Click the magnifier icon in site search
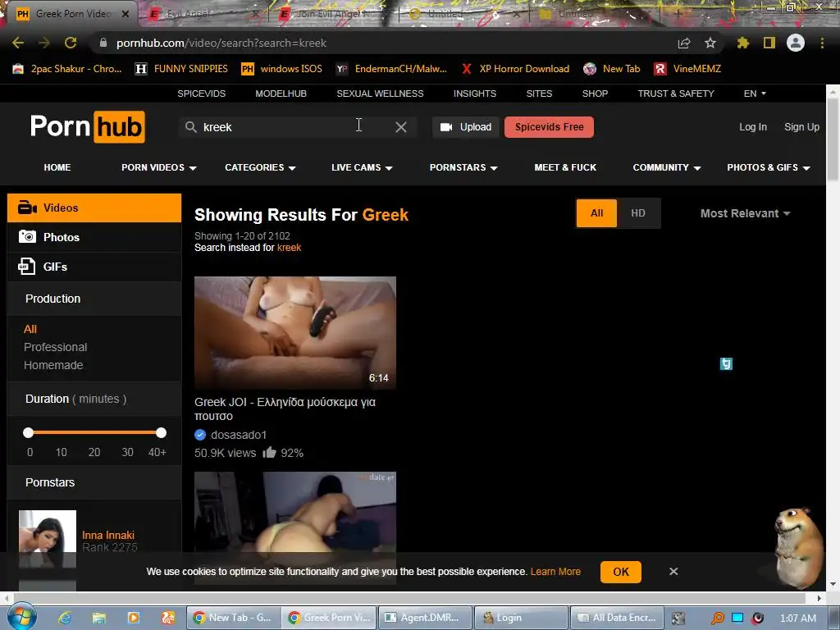This screenshot has width=840, height=630. pos(190,127)
